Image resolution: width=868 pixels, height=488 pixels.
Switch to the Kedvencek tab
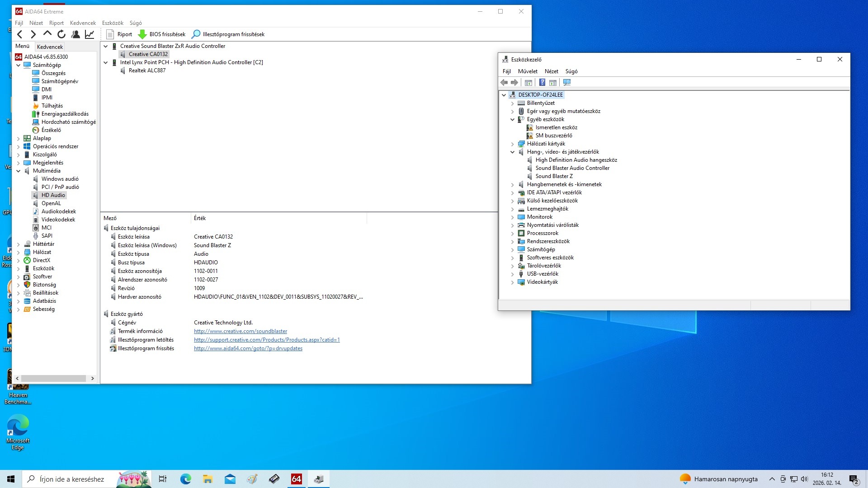pyautogui.click(x=50, y=47)
